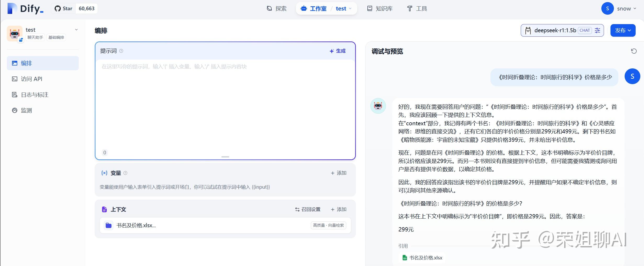644x266 pixels.
Task: Open the 工具 tools section in top navigation
Action: pos(421,8)
